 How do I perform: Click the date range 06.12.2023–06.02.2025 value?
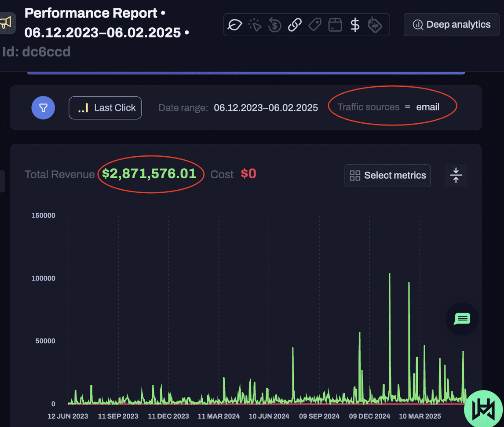click(266, 108)
